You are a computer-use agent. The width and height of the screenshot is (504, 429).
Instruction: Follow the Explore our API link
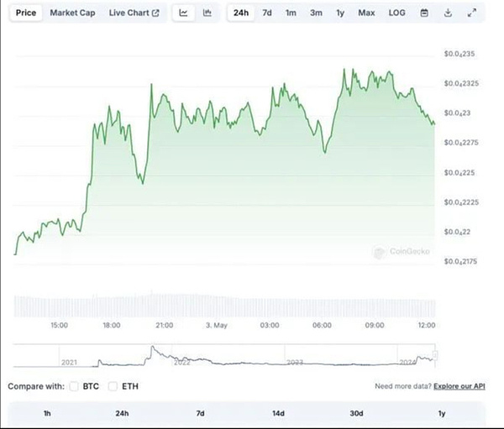click(x=458, y=386)
